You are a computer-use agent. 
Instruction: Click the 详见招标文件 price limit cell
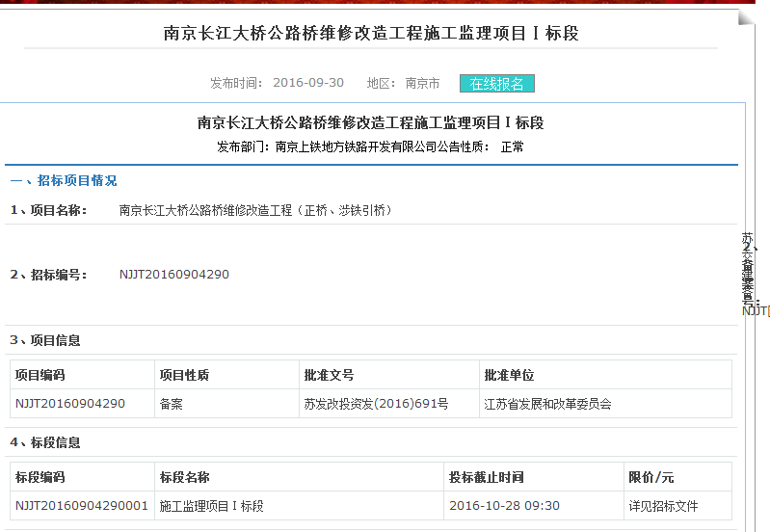click(x=663, y=506)
